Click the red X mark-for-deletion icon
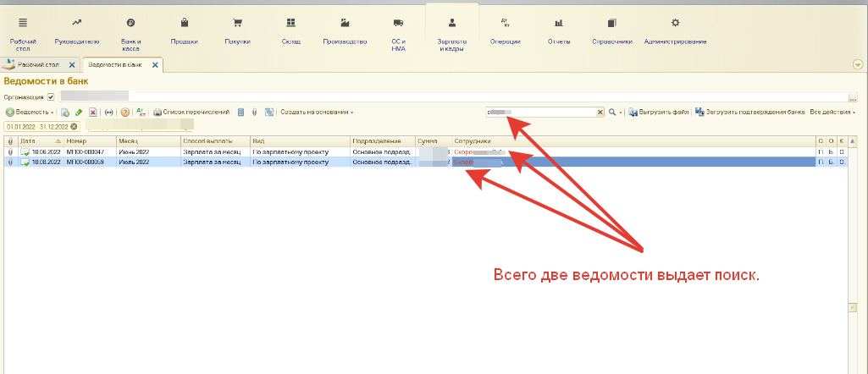 pos(93,112)
